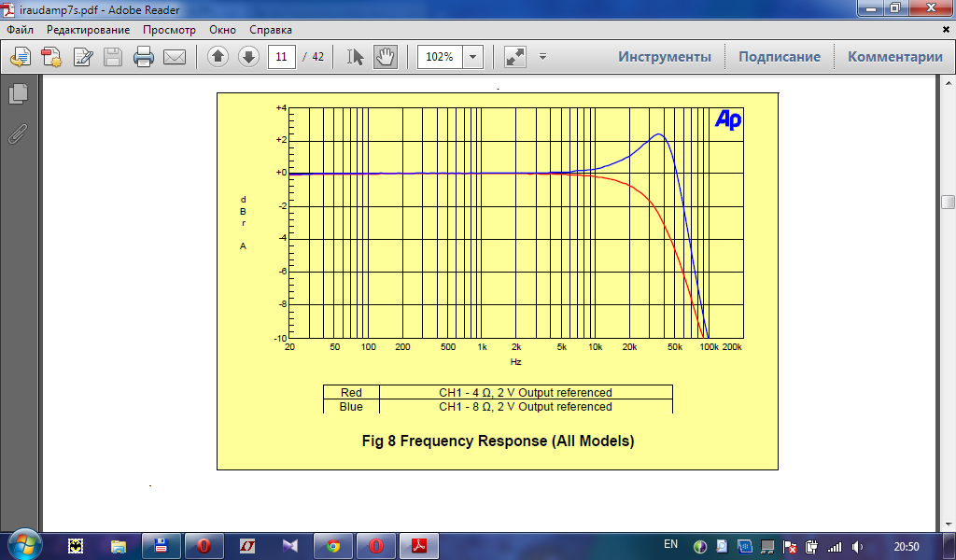Open the Подписание panel
Screen dimensions: 956x560
click(780, 57)
